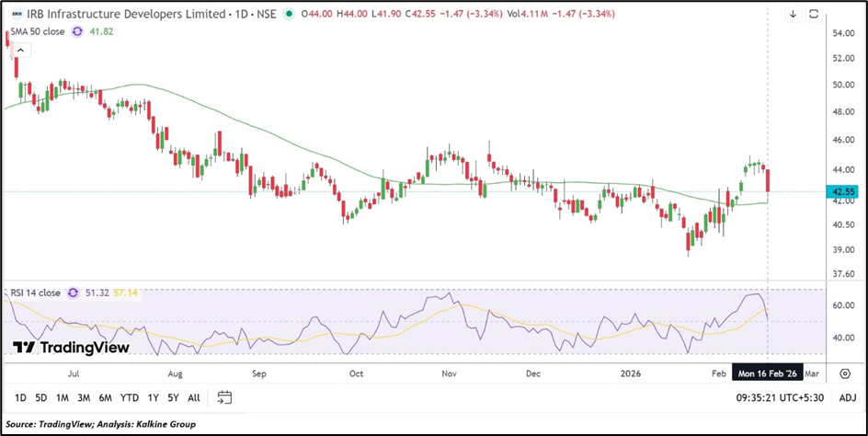The height and width of the screenshot is (436, 868).
Task: Switch to the 5Y time range
Action: click(173, 397)
